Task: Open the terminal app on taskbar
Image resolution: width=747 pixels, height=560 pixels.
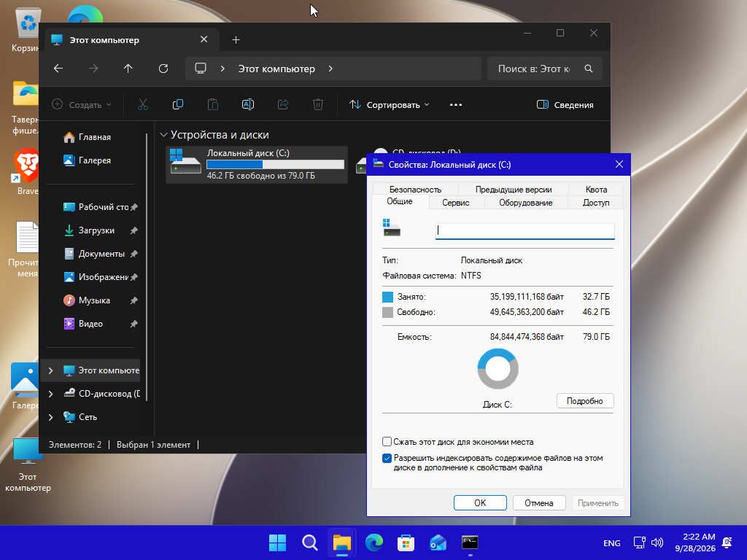Action: click(470, 542)
